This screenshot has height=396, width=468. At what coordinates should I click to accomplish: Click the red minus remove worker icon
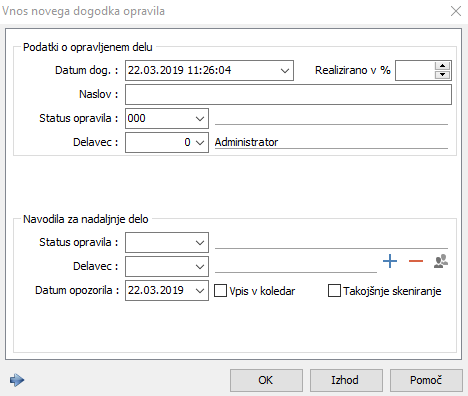click(x=416, y=261)
